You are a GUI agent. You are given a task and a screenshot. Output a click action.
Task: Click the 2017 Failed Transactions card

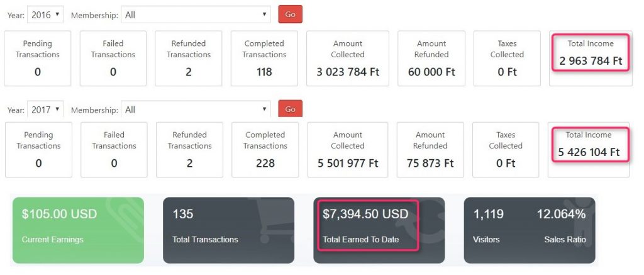[114, 149]
